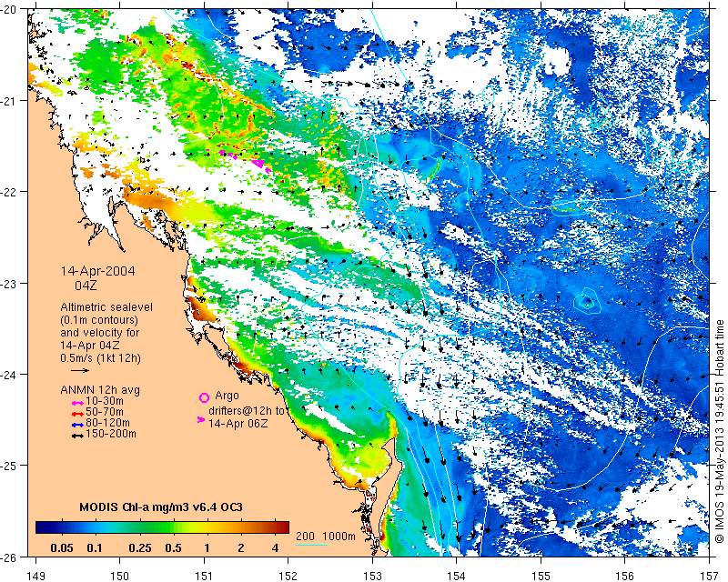This screenshot has height=582, width=728.
Task: Click the "0.25" colour bar value
Action: 140,548
